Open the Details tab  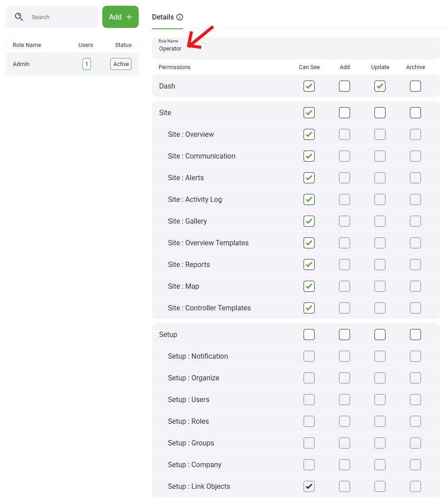[x=163, y=17]
